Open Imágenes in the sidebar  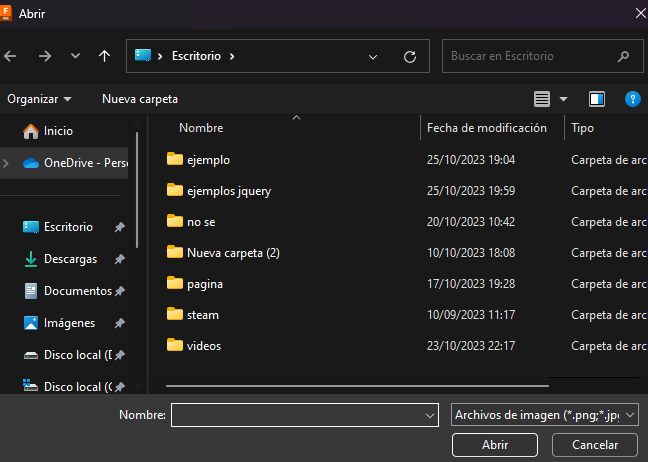point(60,323)
